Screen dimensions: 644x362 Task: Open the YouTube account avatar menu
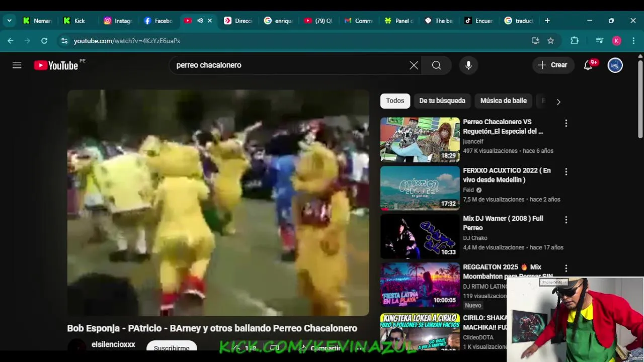coord(615,65)
